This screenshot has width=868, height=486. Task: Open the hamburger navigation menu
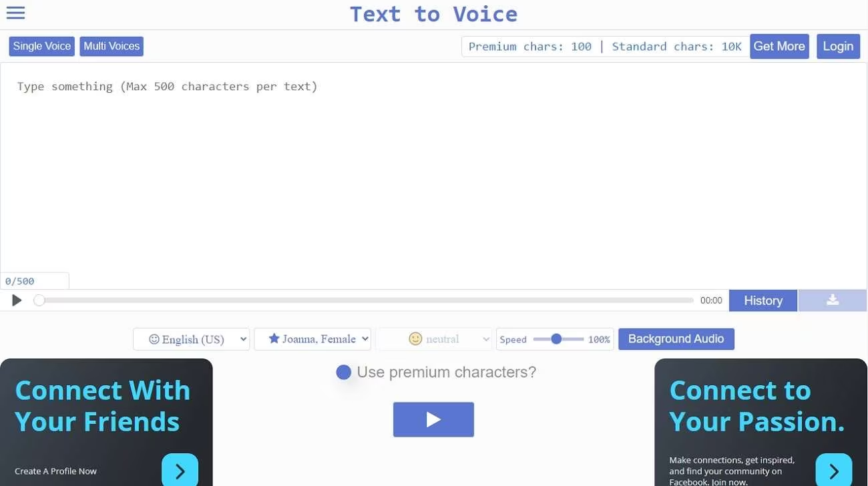click(x=15, y=12)
